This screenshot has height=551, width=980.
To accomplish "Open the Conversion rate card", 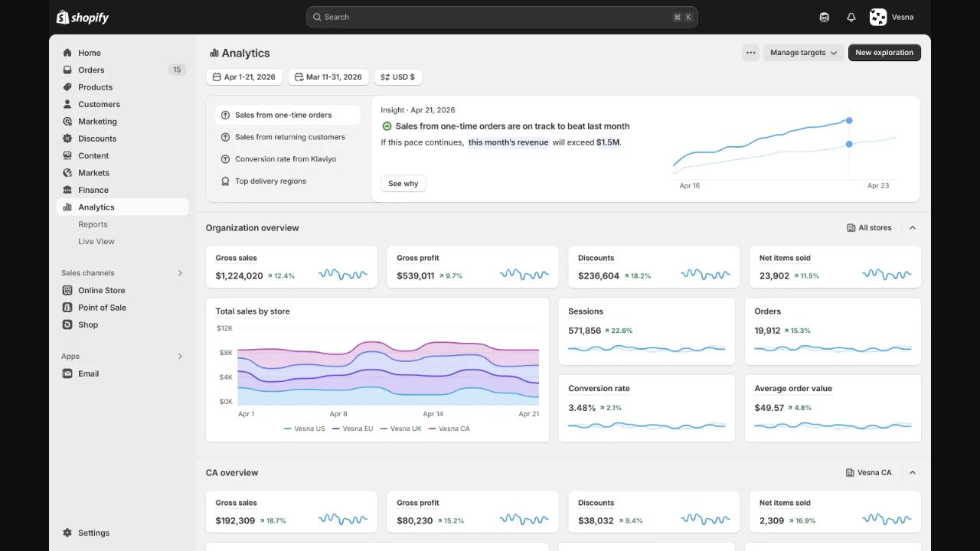I will pos(647,408).
